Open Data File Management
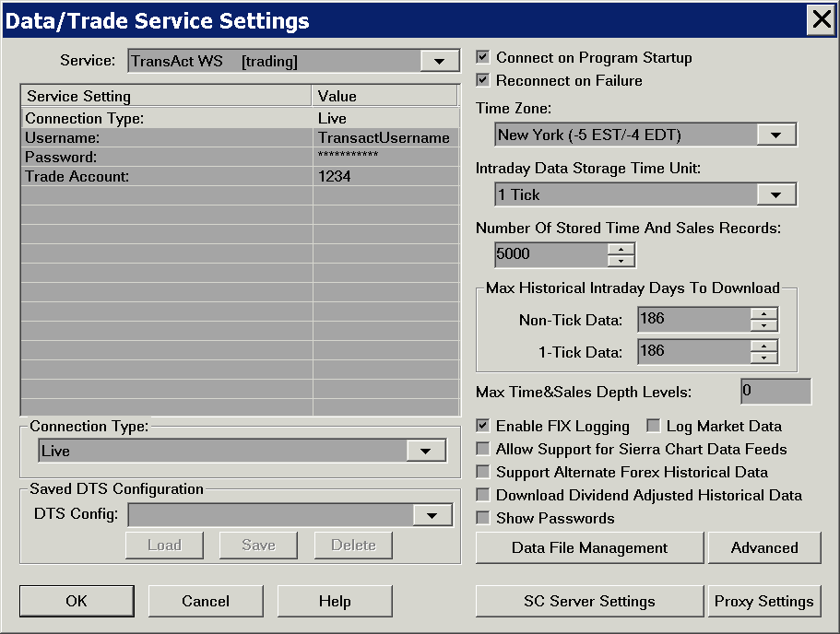This screenshot has width=840, height=634. click(589, 547)
